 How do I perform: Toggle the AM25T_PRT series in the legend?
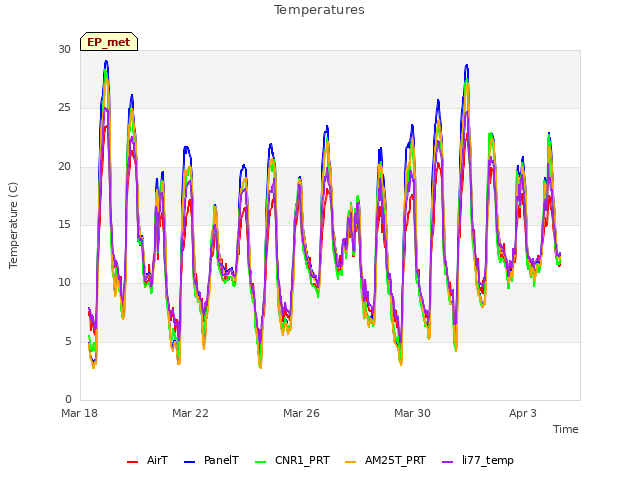coord(385,460)
